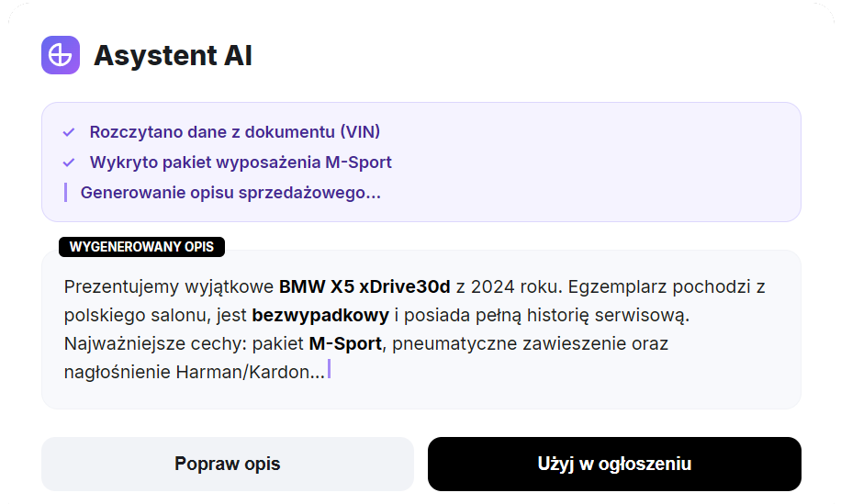Click the checkmark beside "Wykryto pakiet wyposażenia"

68,162
